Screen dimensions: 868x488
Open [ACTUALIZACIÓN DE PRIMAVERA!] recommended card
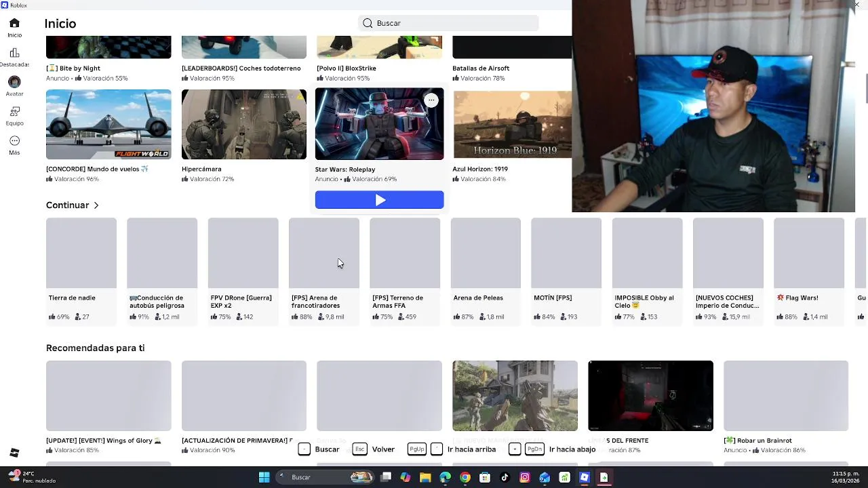(x=244, y=407)
